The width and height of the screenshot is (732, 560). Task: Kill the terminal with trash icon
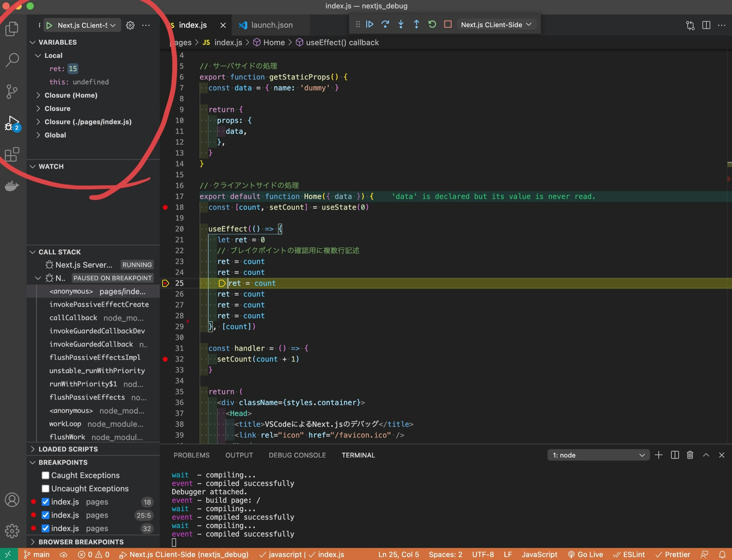[690, 455]
